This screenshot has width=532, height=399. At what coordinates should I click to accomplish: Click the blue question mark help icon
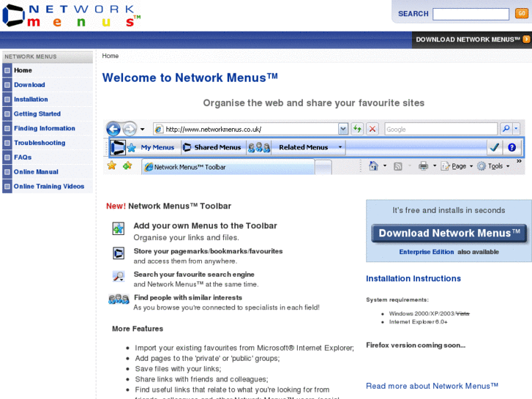(x=512, y=147)
